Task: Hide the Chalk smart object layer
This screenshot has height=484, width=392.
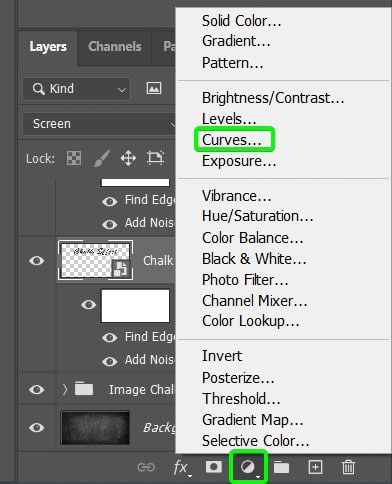Action: (37, 260)
